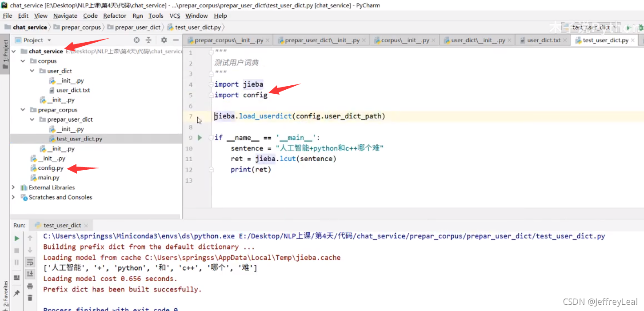Click line 13 in the editor
Screen dimensions: 644x311
pos(427,180)
